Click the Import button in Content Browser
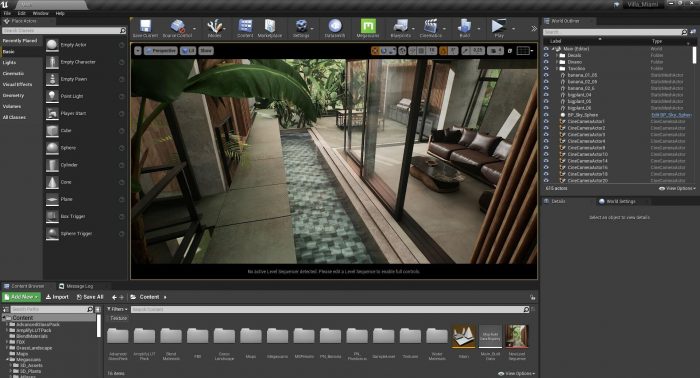The width and height of the screenshot is (700, 378). tap(57, 297)
